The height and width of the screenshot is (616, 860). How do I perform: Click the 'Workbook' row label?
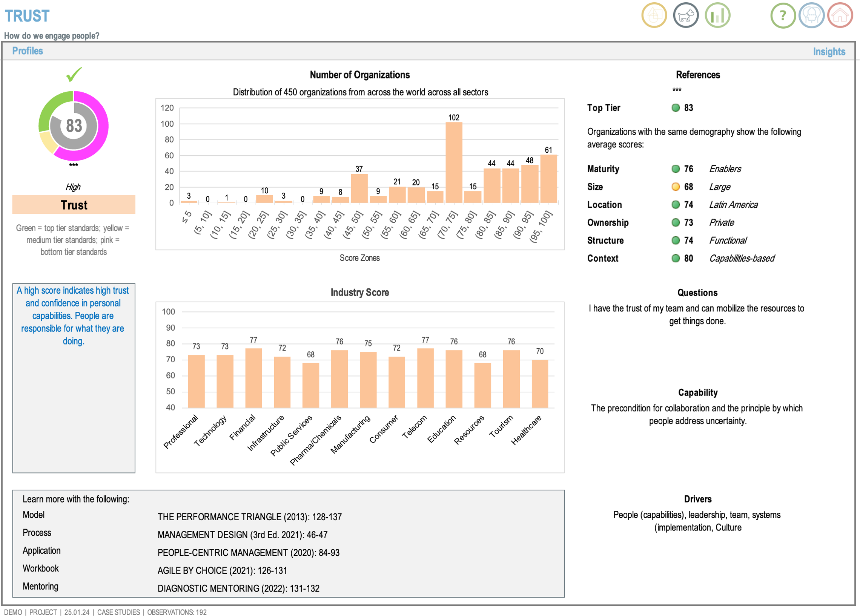(x=41, y=568)
